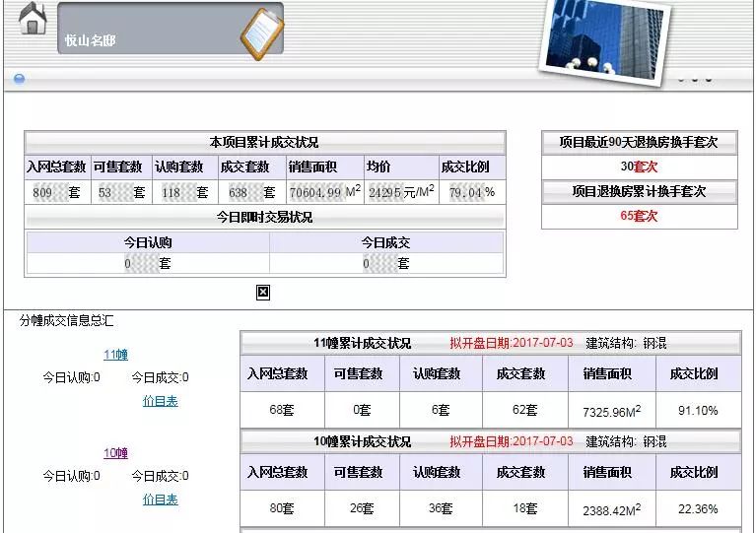Select the 24295 元/M² average price
The width and height of the screenshot is (756, 533).
[401, 192]
